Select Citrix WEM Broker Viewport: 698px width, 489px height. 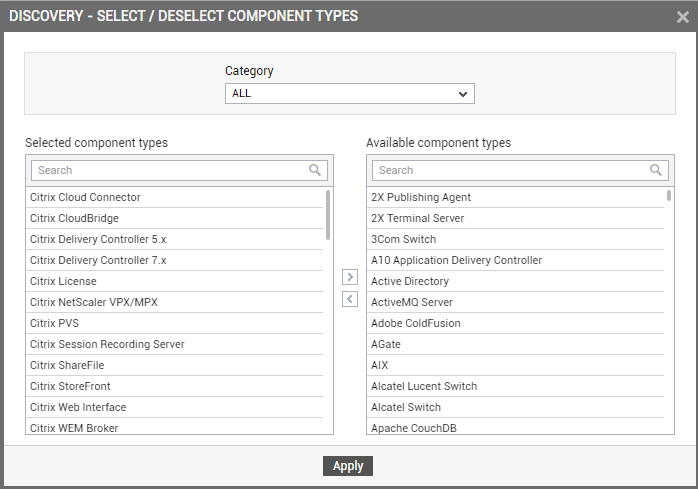point(176,426)
